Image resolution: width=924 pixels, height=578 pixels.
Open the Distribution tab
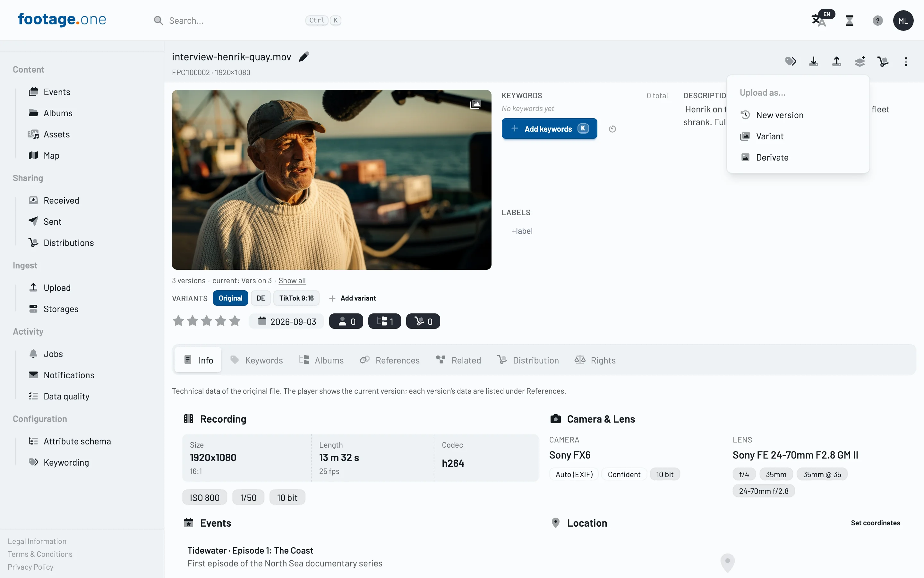[528, 360]
